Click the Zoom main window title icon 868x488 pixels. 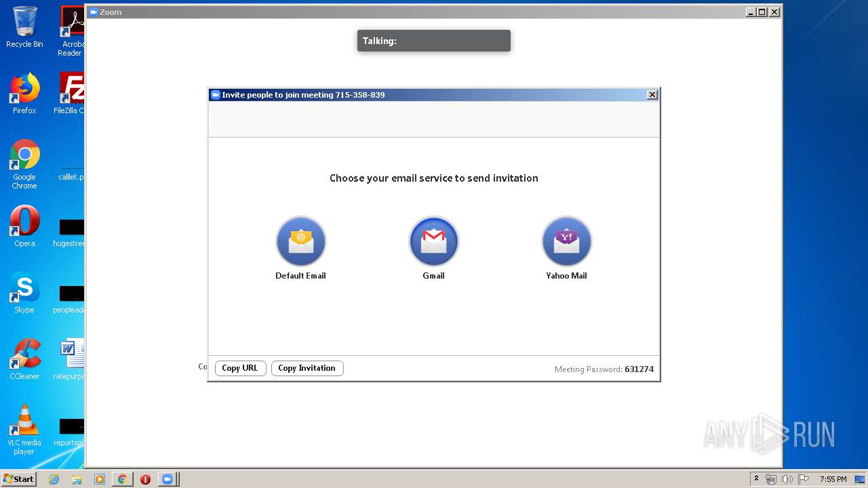click(94, 12)
